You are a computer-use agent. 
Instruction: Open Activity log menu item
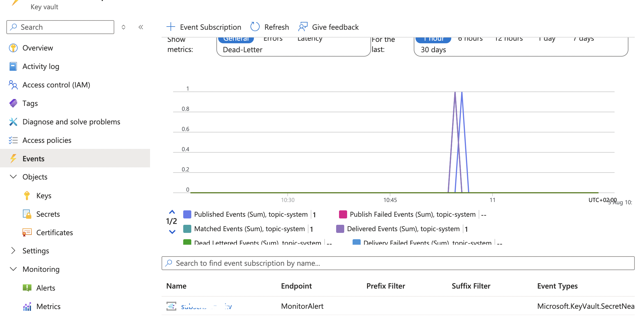pyautogui.click(x=41, y=66)
